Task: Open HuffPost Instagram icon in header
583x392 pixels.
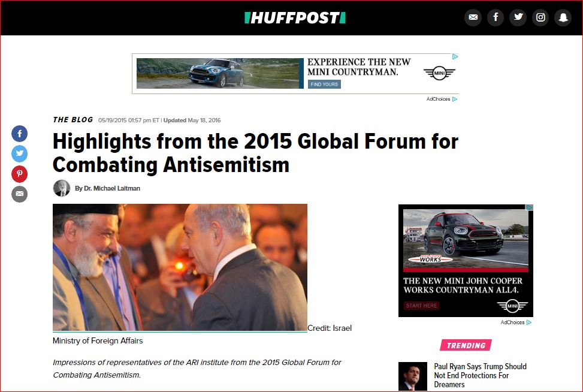Action: pos(540,17)
